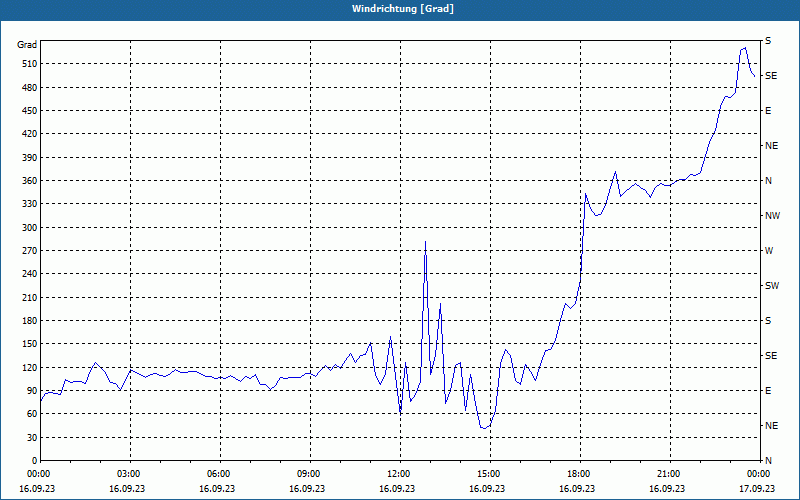Click the SE compass label at the 120 gridline
This screenshot has width=800, height=500.
click(771, 356)
